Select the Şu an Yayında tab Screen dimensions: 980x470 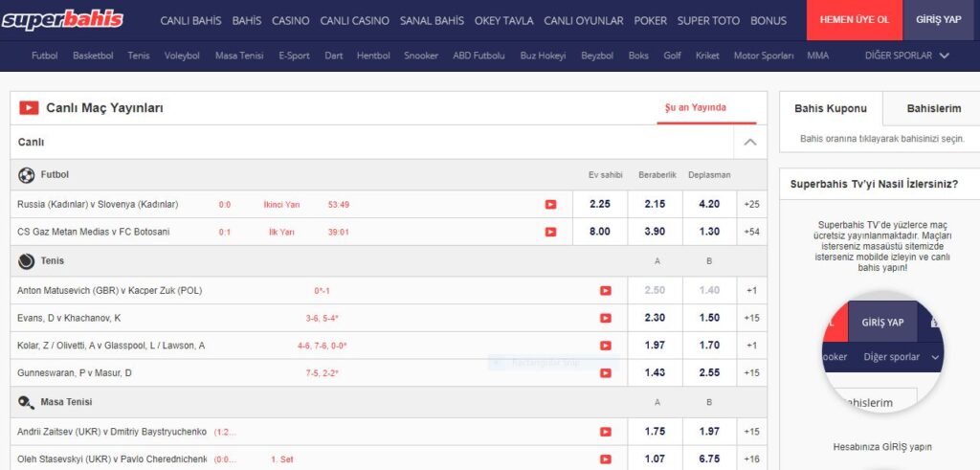coord(695,108)
